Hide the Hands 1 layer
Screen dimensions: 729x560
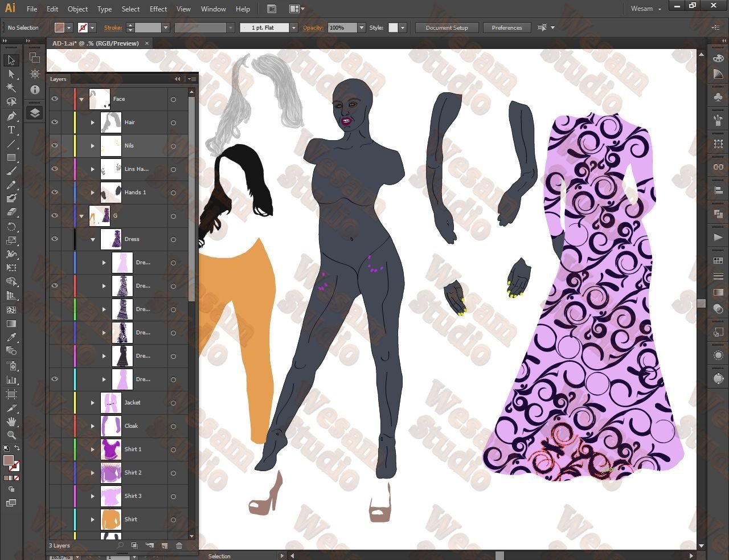(x=55, y=193)
